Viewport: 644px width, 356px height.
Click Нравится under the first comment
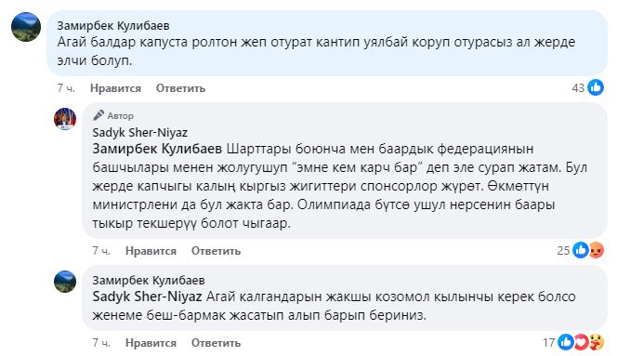(x=115, y=88)
